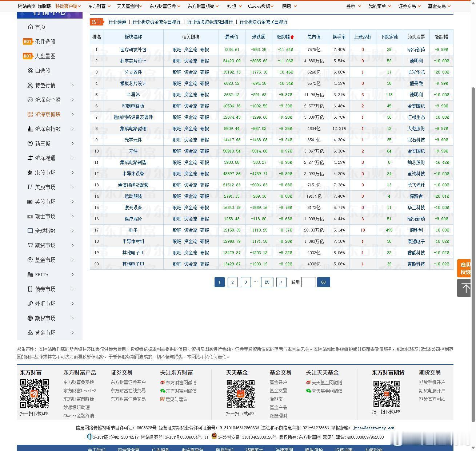Open 股吧 link for 半导体 row

(177, 95)
